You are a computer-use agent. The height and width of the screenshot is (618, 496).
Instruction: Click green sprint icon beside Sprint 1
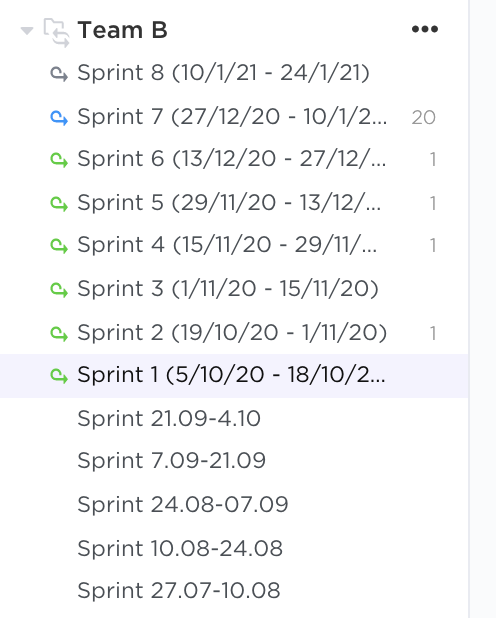click(59, 375)
